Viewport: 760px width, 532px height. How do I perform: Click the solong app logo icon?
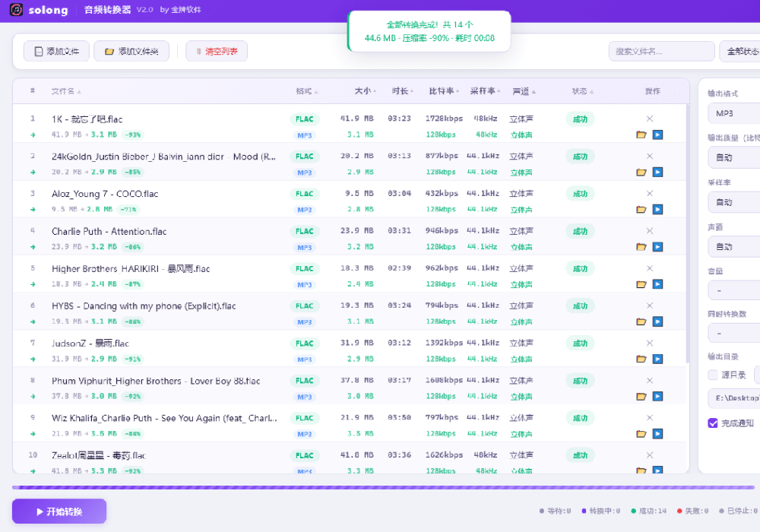pos(17,10)
